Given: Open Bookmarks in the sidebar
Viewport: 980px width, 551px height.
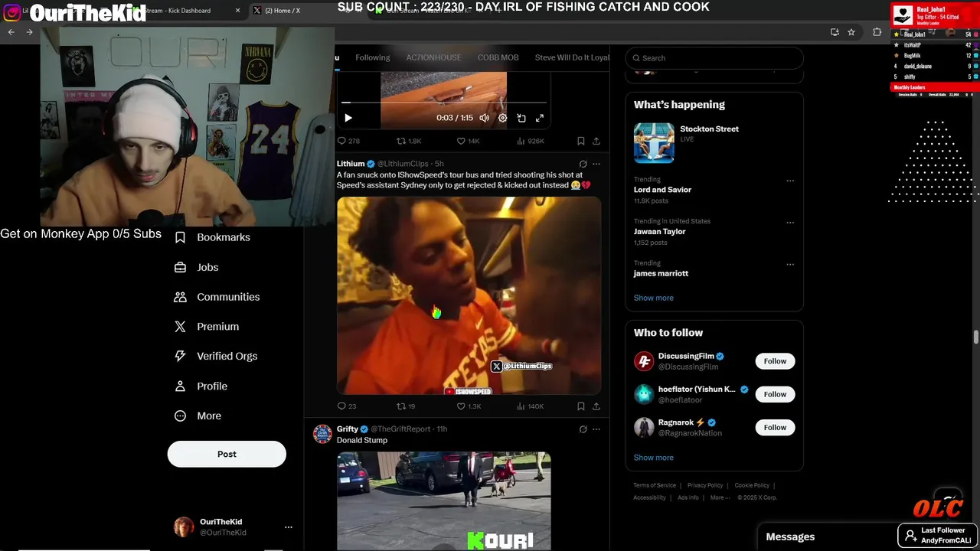Looking at the screenshot, I should coord(212,237).
